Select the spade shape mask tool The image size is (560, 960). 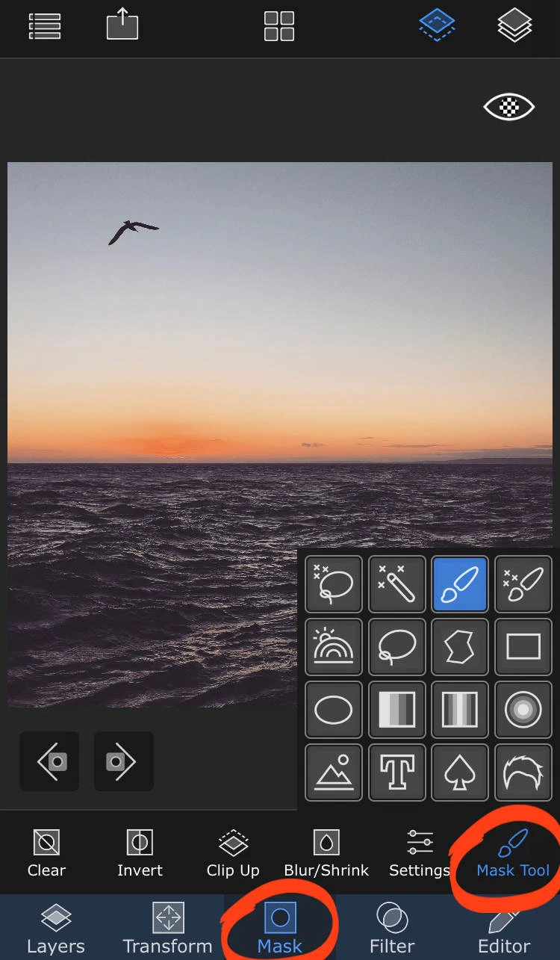pos(460,772)
